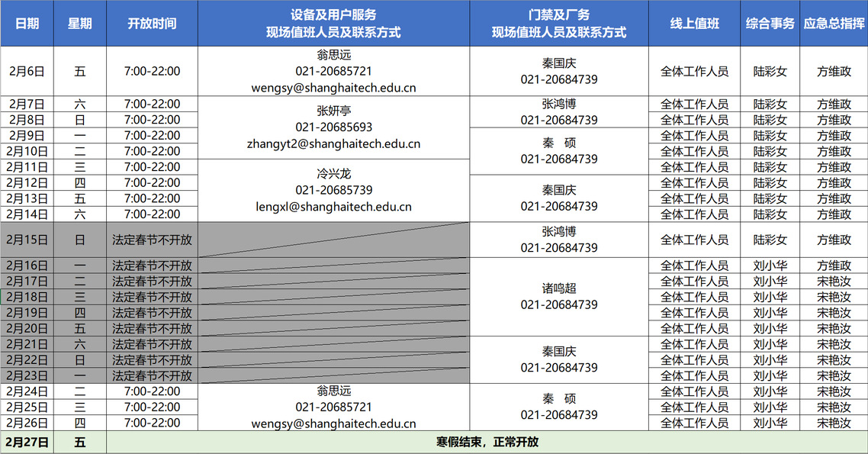The image size is (868, 454).
Task: Click the name 诸鸣超 in the 门禁 column
Action: pyautogui.click(x=558, y=288)
